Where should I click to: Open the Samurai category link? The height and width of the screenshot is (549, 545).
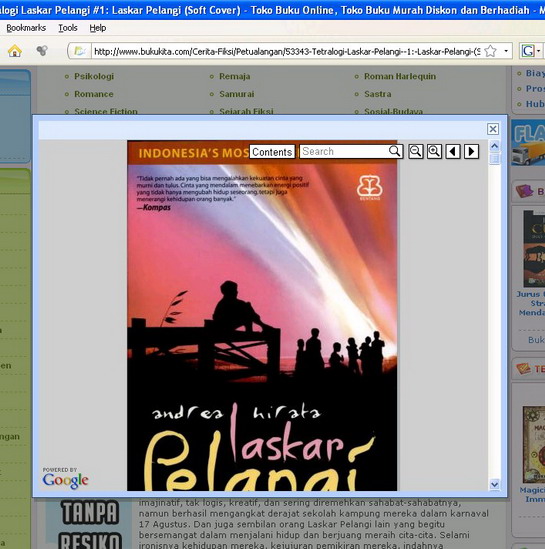pos(237,94)
